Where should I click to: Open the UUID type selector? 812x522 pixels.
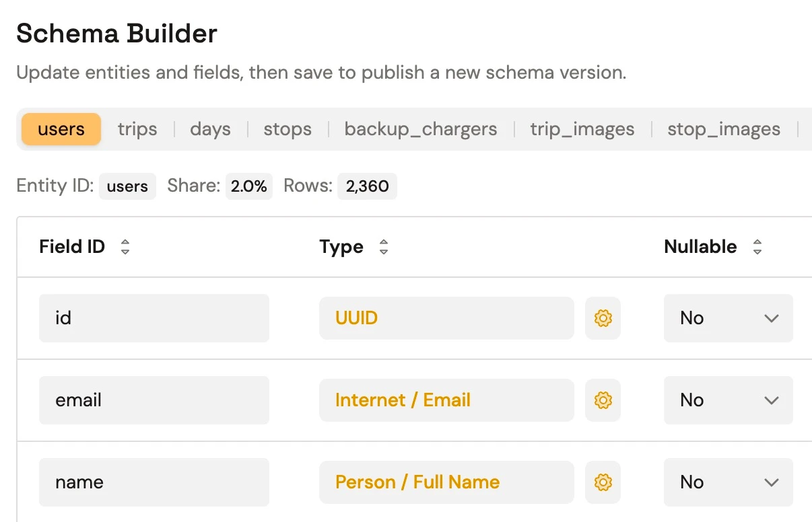pyautogui.click(x=446, y=318)
